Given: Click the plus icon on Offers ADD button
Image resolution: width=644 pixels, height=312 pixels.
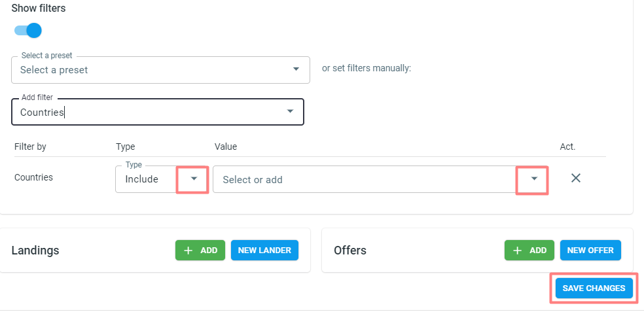Looking at the screenshot, I should (517, 251).
